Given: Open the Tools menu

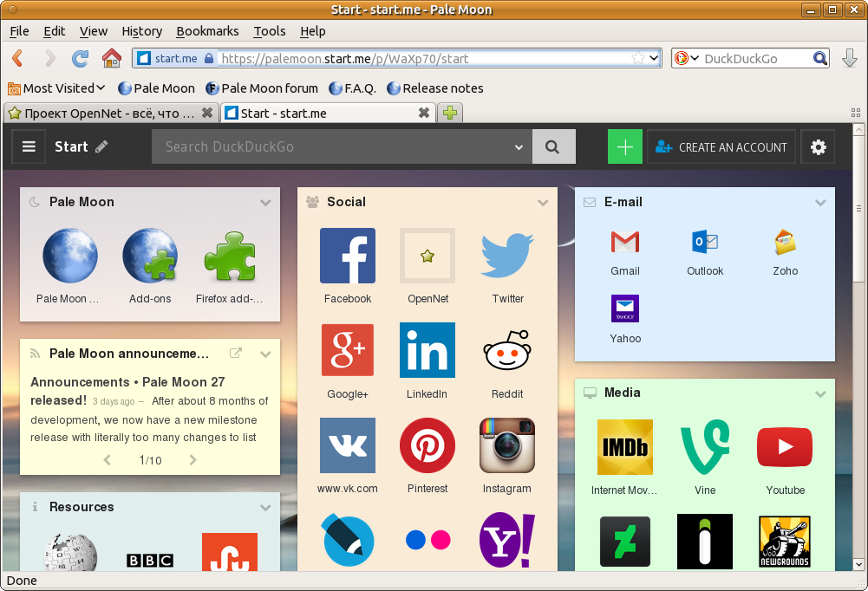Looking at the screenshot, I should [x=270, y=31].
